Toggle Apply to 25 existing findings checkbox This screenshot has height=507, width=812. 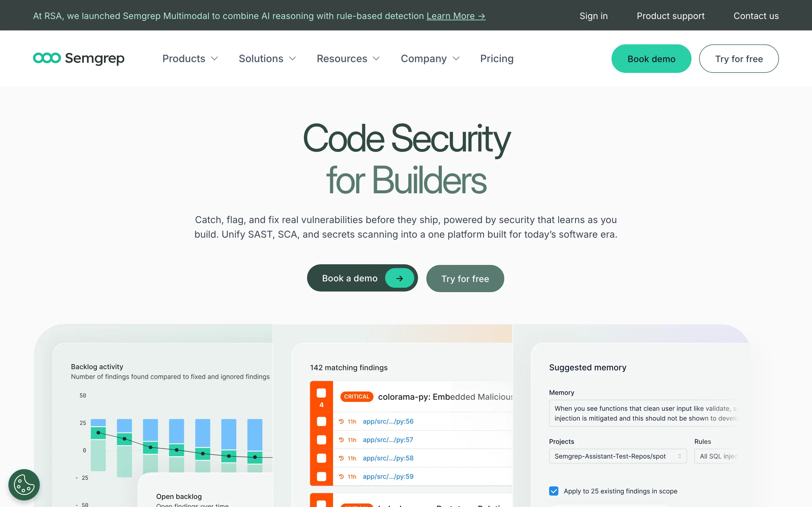pyautogui.click(x=553, y=491)
